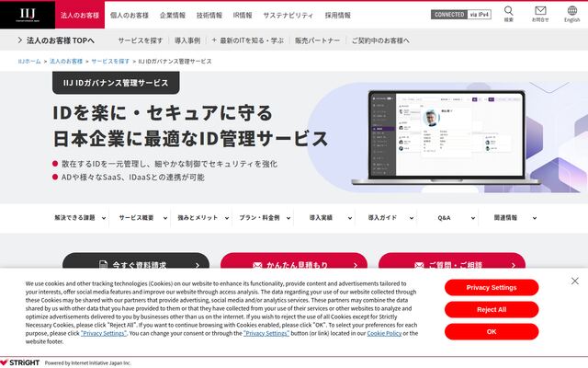
Task: Click the IIJ logo
Action: click(x=28, y=15)
